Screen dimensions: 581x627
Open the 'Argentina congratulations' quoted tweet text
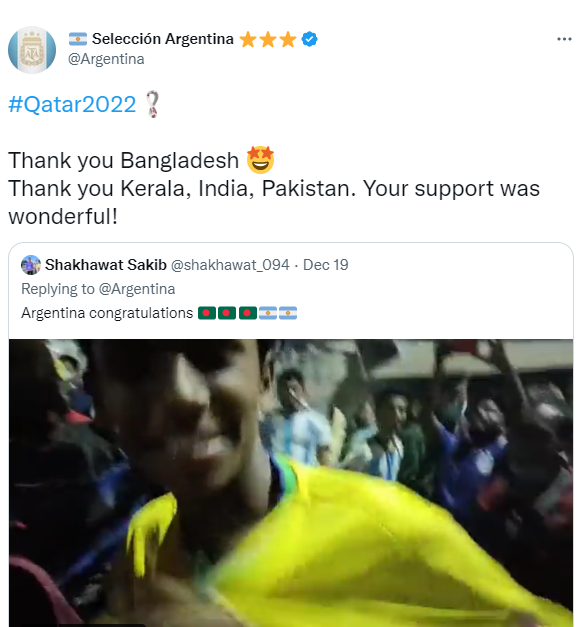pos(107,313)
